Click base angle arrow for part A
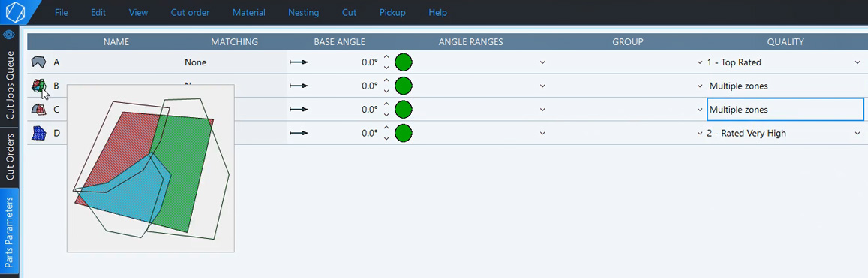Screen dimensions: 868x278 pyautogui.click(x=299, y=62)
